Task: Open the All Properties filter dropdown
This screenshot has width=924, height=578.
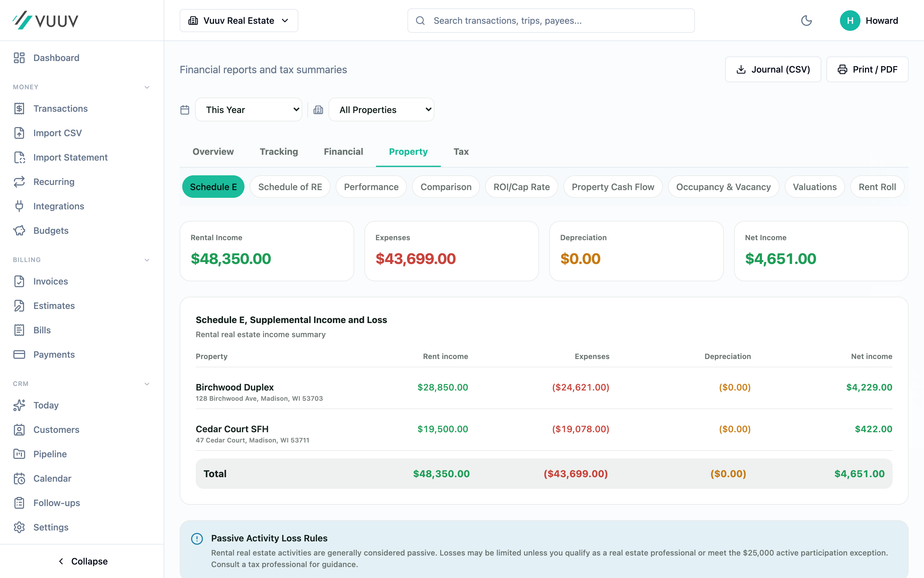Action: click(381, 110)
